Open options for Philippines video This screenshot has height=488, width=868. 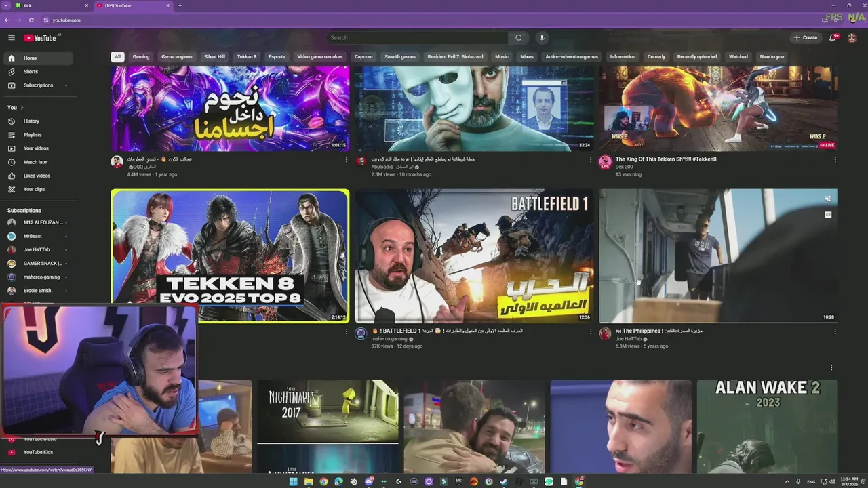tap(835, 332)
